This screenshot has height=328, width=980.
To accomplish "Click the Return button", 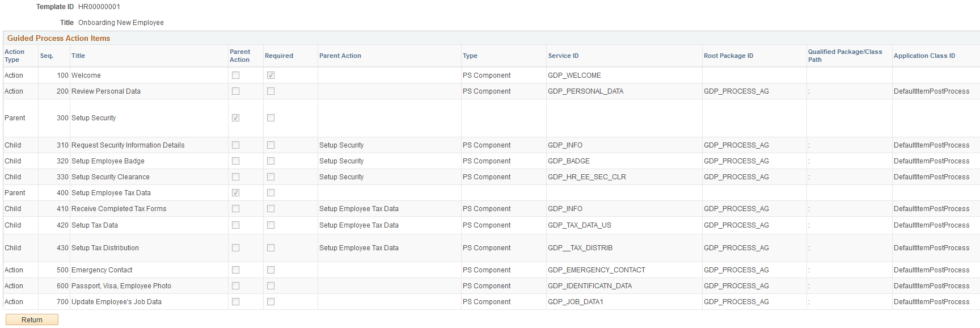I will (32, 320).
